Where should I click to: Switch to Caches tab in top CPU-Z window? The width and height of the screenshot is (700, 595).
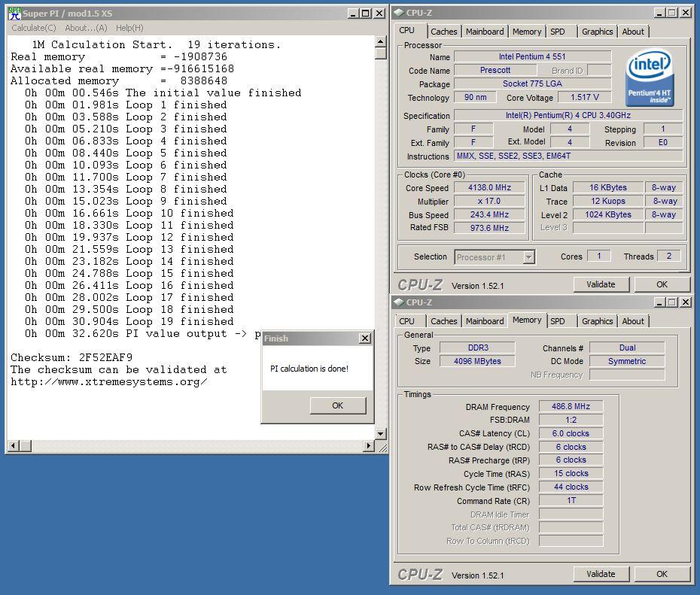(x=444, y=32)
